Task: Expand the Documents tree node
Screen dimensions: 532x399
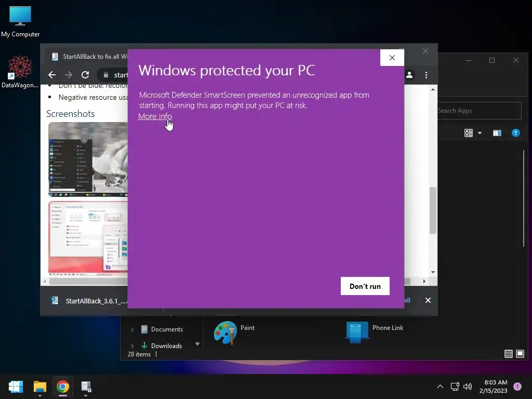Action: pos(132,329)
